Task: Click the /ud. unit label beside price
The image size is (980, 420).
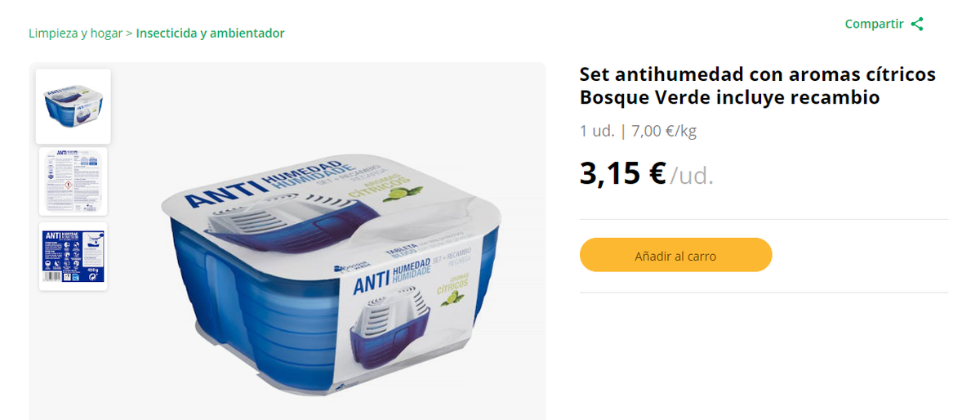Action: (x=692, y=176)
